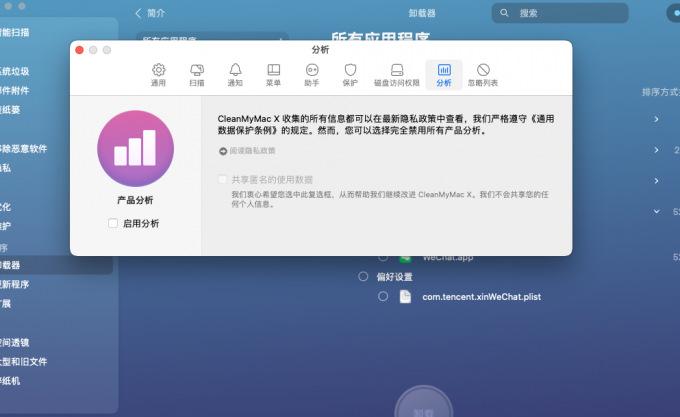Select the WeChat.app radio circle
The width and height of the screenshot is (680, 417).
pos(383,258)
